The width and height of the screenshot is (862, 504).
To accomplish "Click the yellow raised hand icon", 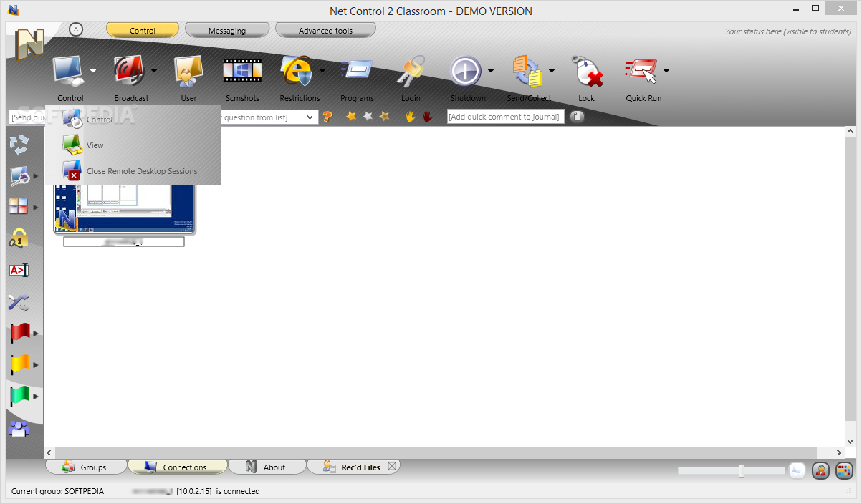I will pos(411,116).
